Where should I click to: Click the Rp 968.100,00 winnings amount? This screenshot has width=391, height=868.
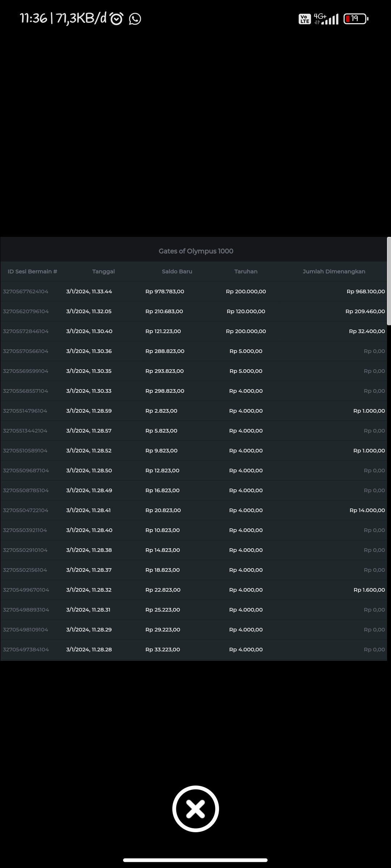(x=366, y=292)
